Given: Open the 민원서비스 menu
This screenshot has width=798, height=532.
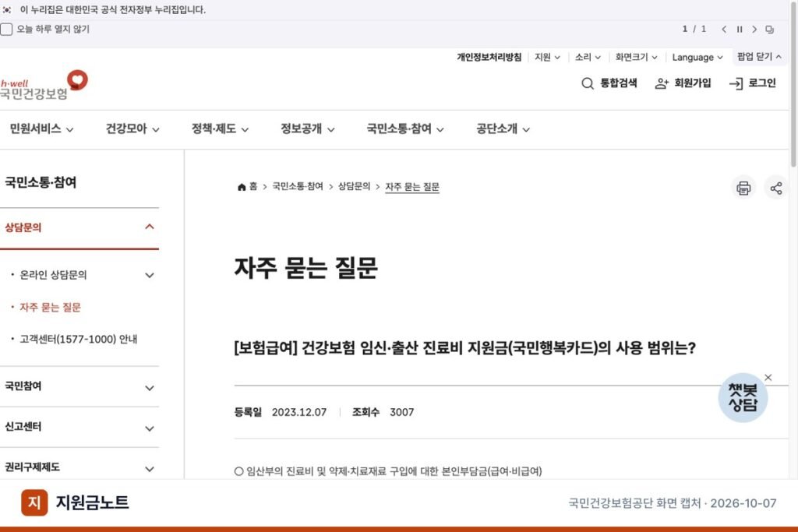Looking at the screenshot, I should point(42,129).
